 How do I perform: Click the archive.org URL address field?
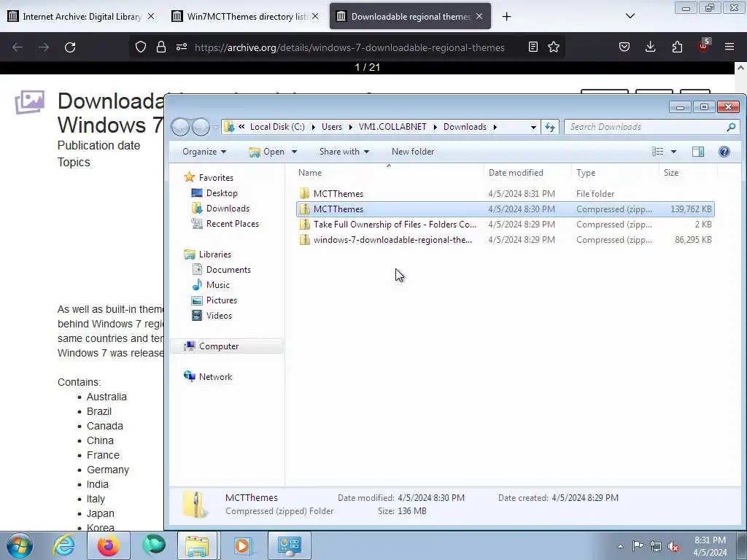(x=349, y=47)
